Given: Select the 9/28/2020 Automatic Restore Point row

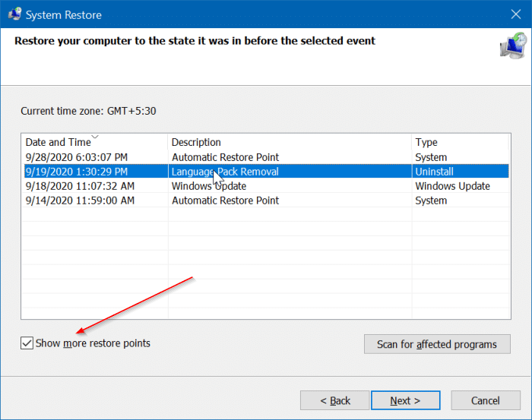Looking at the screenshot, I should pyautogui.click(x=266, y=157).
